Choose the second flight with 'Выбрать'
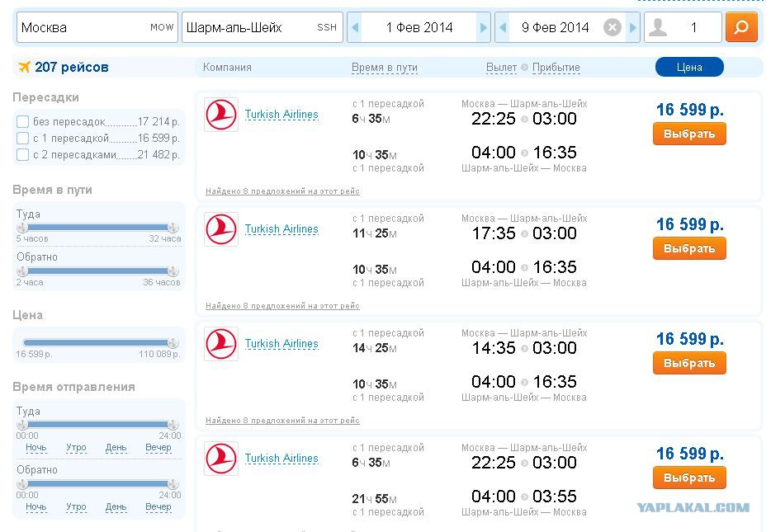 pyautogui.click(x=689, y=248)
